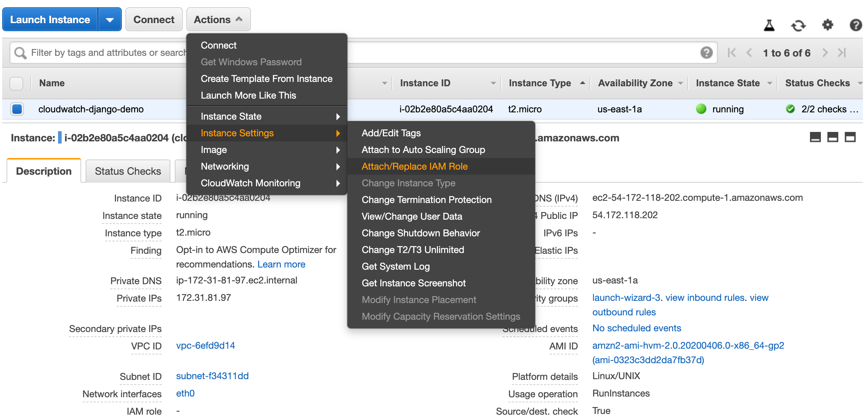Click the green status check mark icon
Viewport: 868px width, 419px height.
[790, 109]
